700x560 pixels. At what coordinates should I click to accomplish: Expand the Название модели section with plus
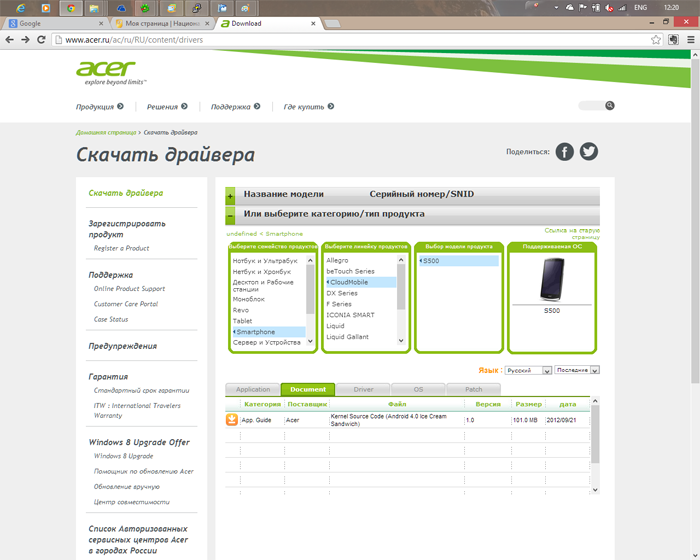pyautogui.click(x=230, y=196)
